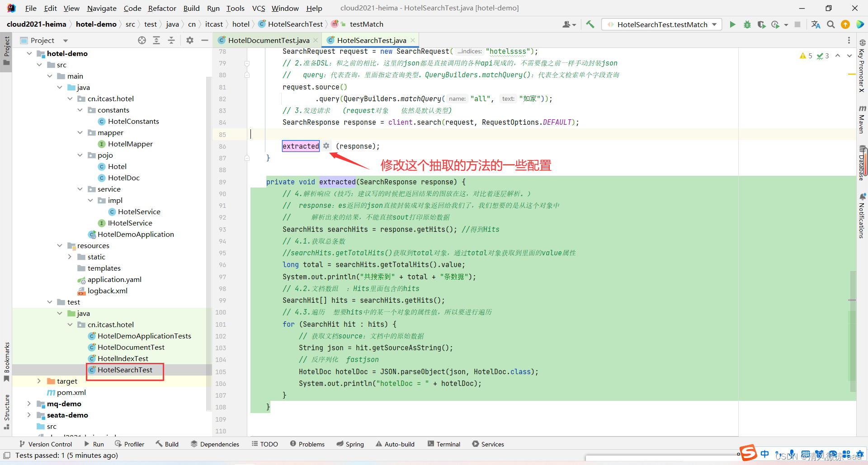Image resolution: width=868 pixels, height=465 pixels.
Task: Select HotelIndexTest in project tree
Action: (123, 358)
